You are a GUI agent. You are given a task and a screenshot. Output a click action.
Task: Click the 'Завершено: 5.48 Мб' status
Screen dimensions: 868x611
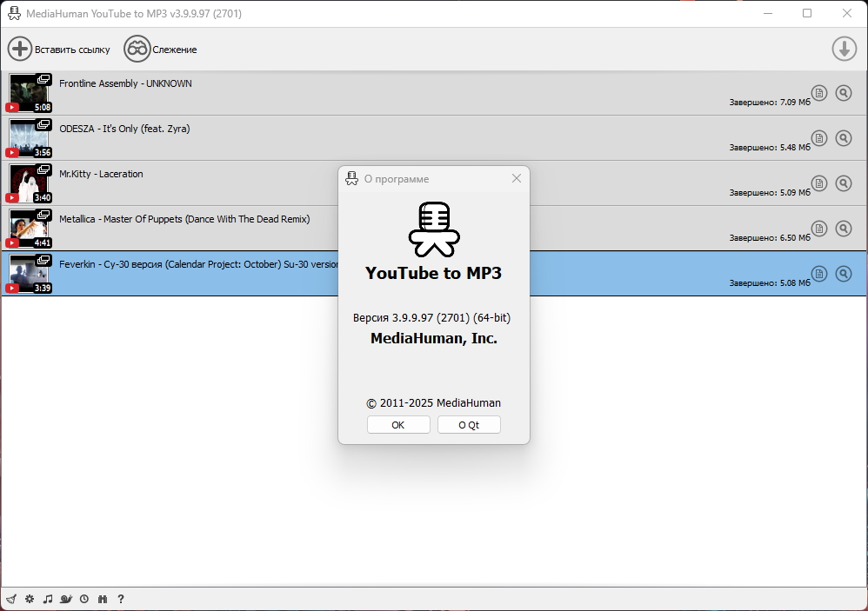(770, 148)
